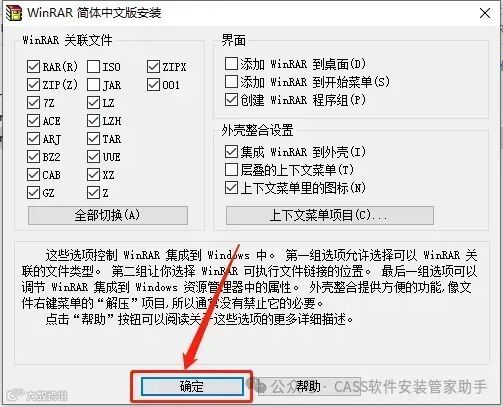The height and width of the screenshot is (407, 503).
Task: Uncheck the TAR association box
Action: pos(93,139)
